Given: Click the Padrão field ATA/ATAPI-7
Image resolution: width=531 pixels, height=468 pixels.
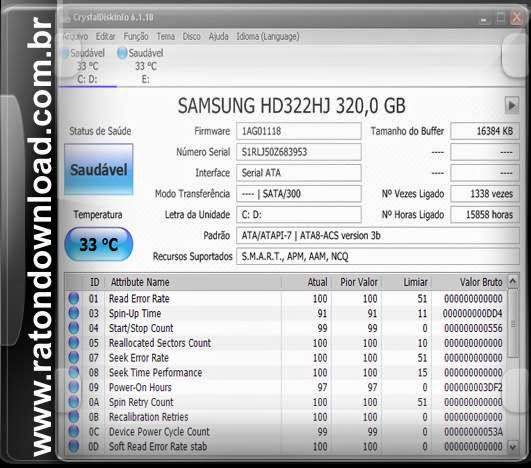Looking at the screenshot, I should coord(378,236).
